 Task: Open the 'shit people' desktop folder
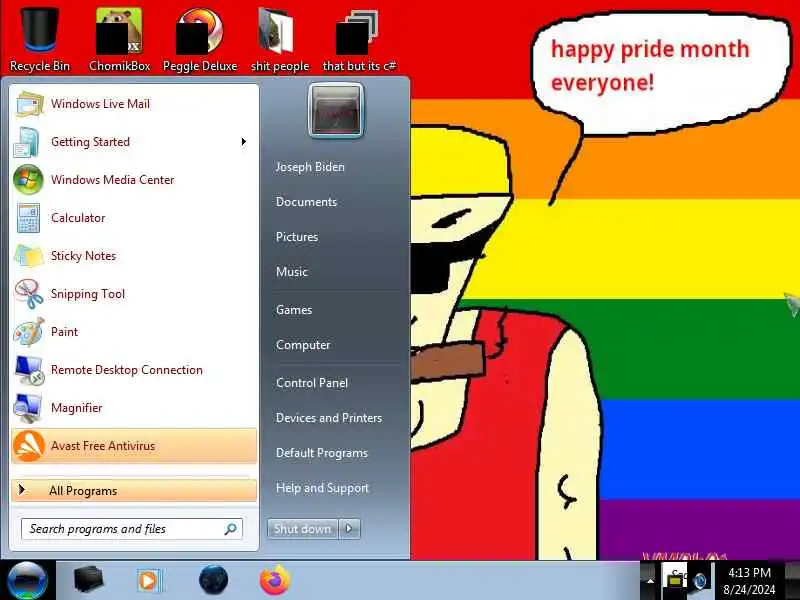click(280, 41)
